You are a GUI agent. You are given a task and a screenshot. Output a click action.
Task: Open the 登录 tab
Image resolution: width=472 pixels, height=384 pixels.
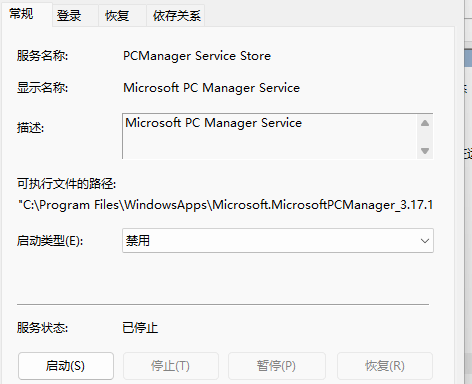(x=75, y=16)
